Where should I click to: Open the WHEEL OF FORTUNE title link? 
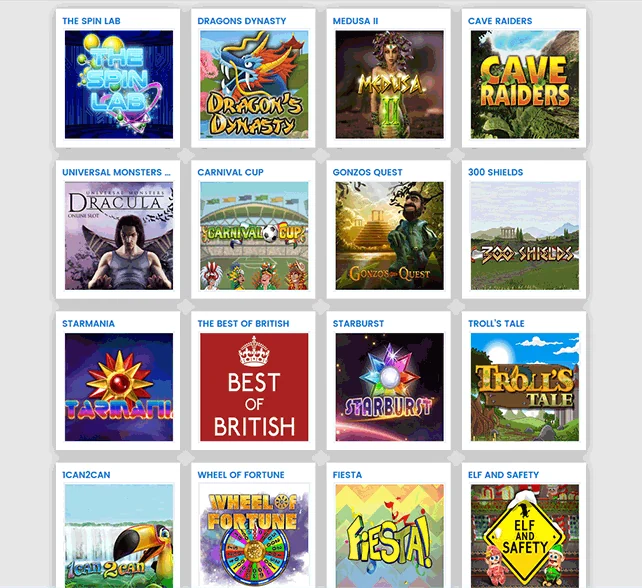[x=241, y=475]
